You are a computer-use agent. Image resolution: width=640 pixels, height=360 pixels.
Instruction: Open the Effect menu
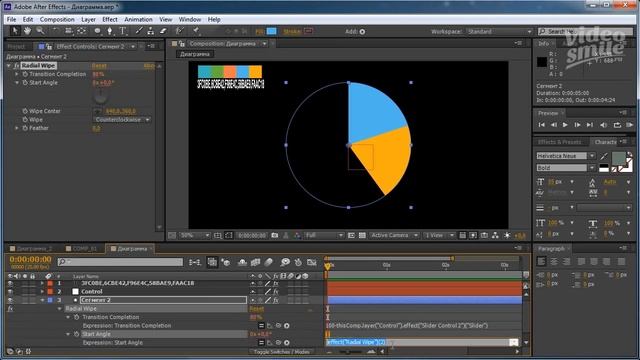pos(110,19)
